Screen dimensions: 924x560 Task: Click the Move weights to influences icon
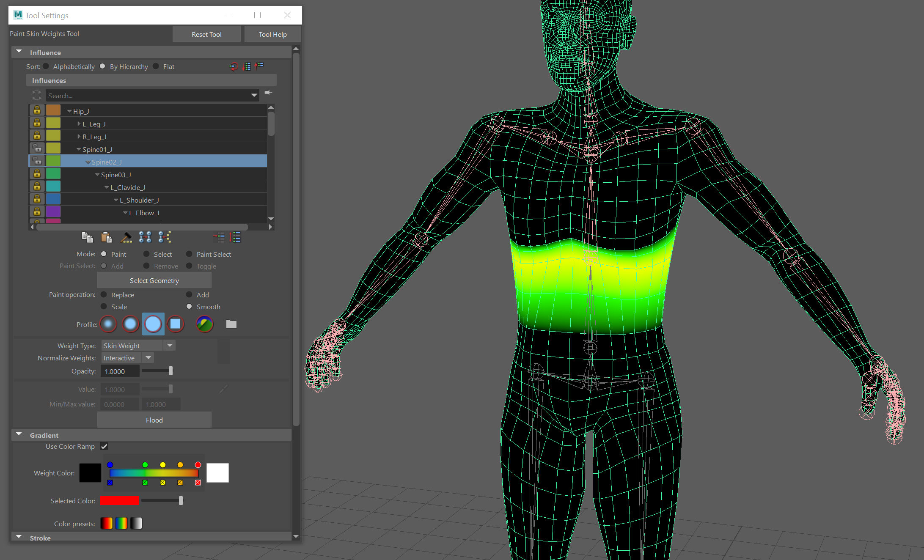145,237
